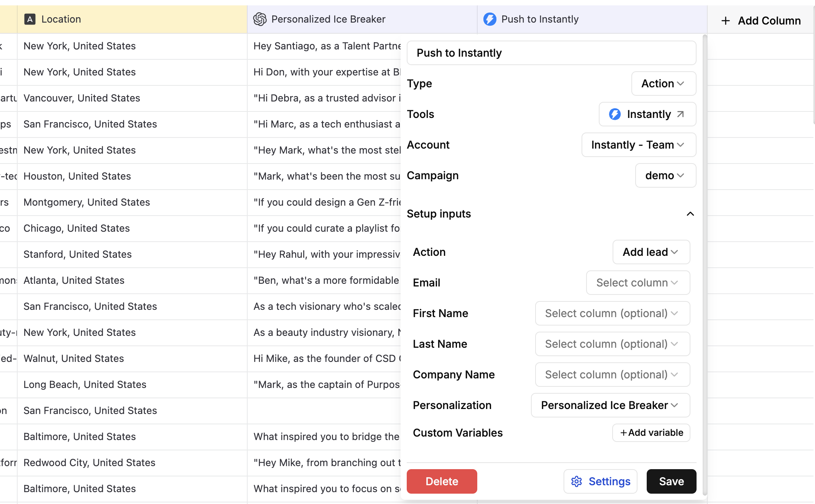Open Personalization dropdown showing Personalized Ice Breaker
Viewport: 815px width, 504px height.
pyautogui.click(x=610, y=405)
